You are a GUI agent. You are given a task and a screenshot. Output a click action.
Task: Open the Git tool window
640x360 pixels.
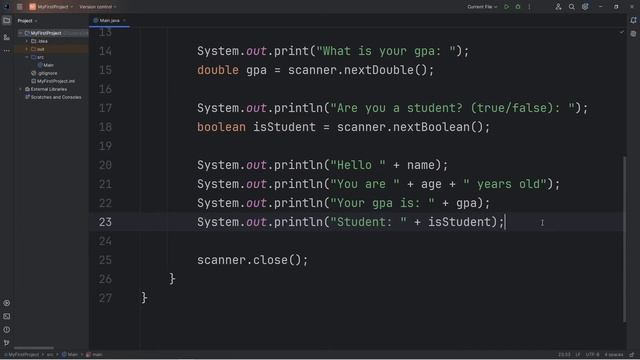click(7, 343)
